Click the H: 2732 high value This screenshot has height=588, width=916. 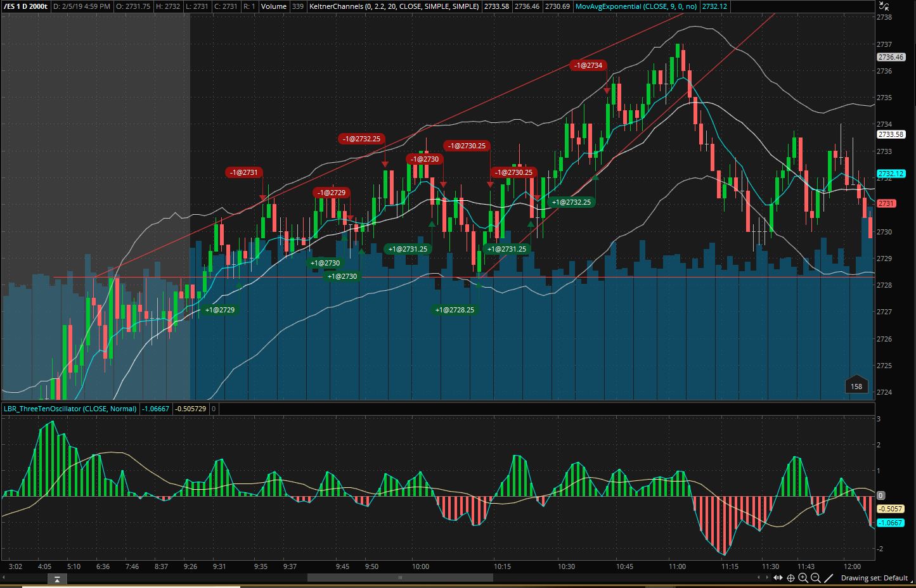(167, 6)
